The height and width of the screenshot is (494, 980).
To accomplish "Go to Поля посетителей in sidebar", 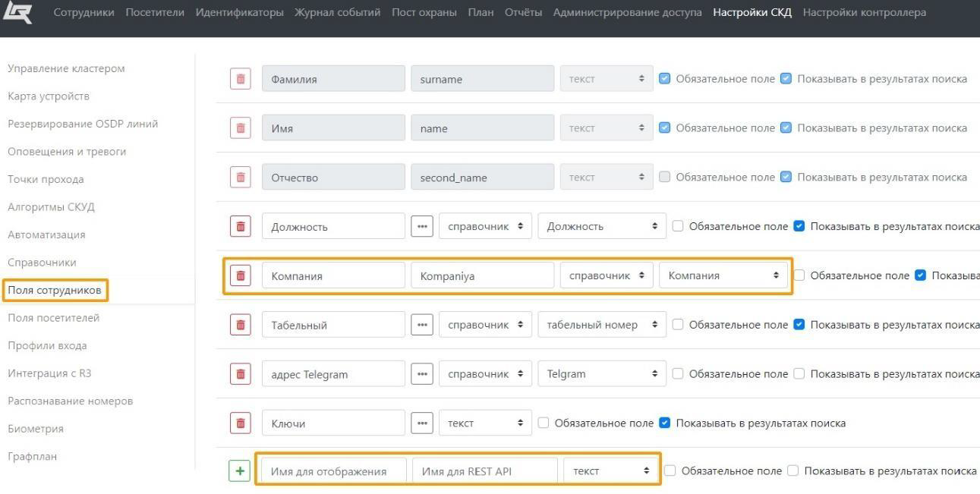I will coord(53,318).
